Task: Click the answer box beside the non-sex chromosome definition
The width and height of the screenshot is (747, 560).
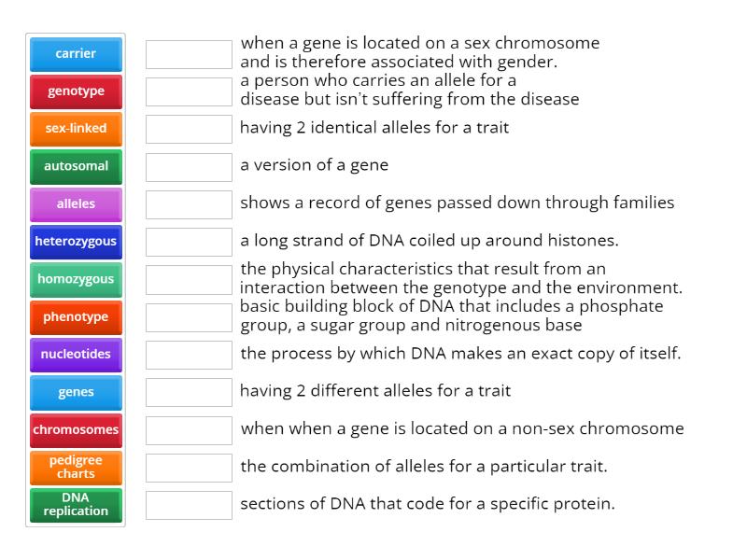Action: (x=187, y=429)
